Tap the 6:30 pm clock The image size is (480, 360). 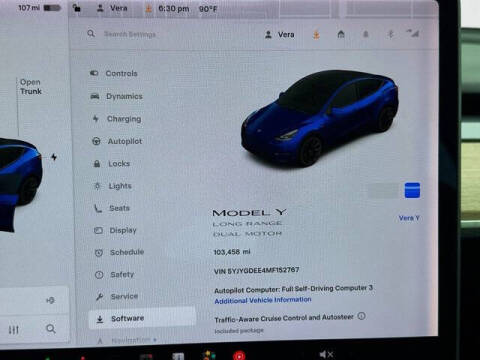coord(174,8)
